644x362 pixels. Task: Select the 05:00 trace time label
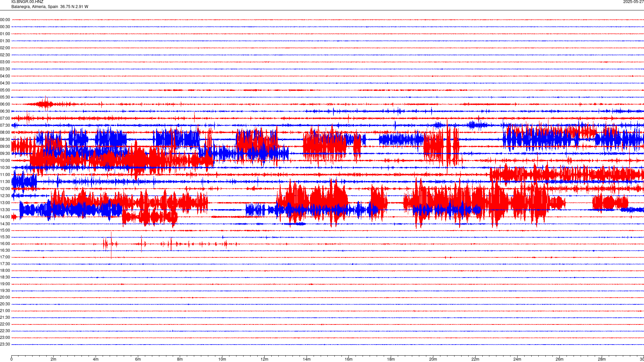(5, 90)
